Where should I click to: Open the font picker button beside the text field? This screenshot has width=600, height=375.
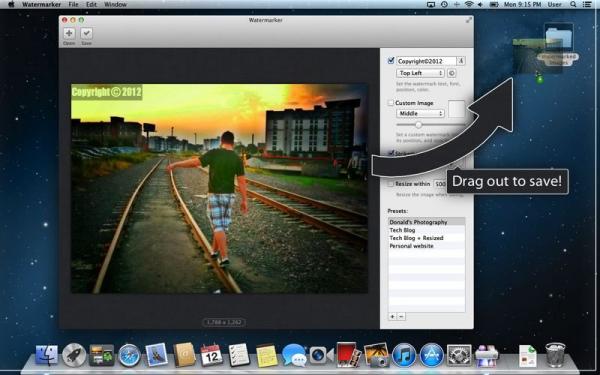(x=461, y=61)
